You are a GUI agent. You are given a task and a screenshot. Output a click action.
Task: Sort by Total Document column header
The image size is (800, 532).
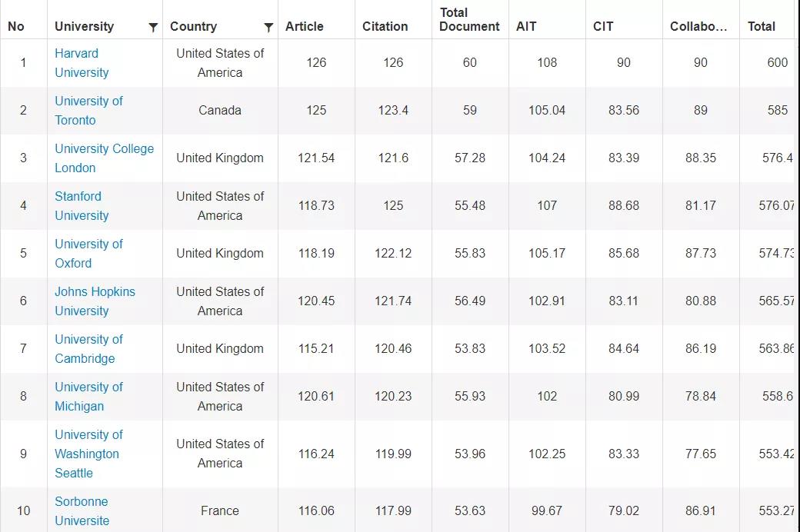469,19
